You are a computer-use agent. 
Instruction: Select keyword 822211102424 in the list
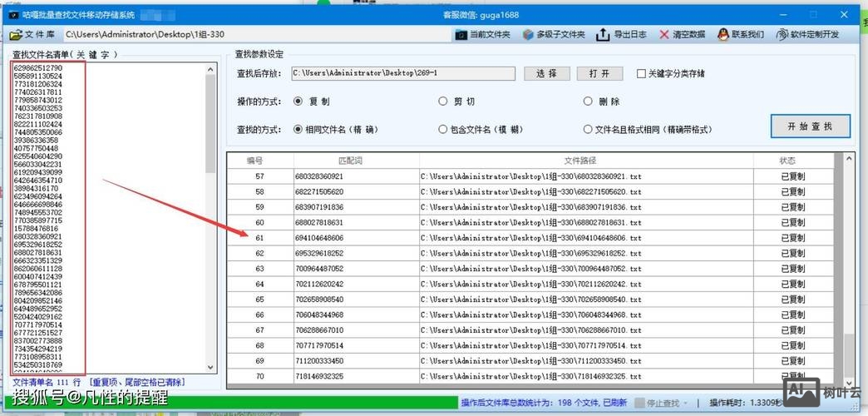click(38, 125)
